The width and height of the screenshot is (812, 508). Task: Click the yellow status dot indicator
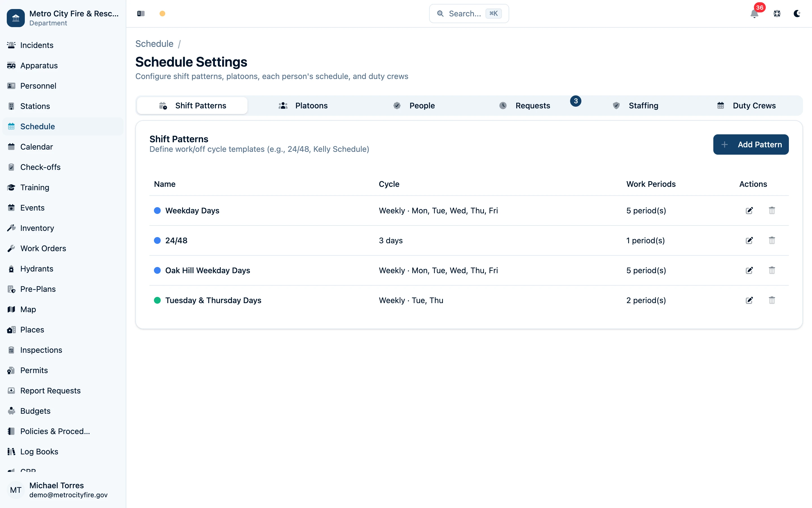[x=162, y=14]
